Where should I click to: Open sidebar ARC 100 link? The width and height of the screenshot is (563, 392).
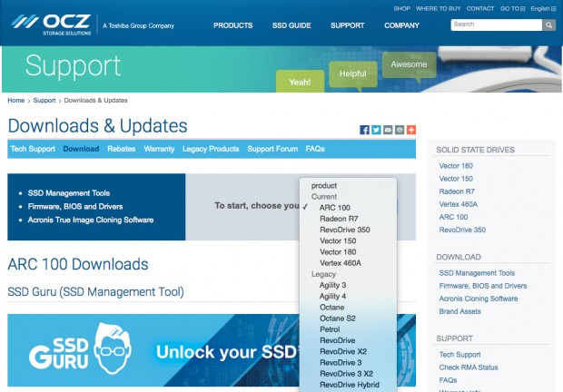[x=453, y=217]
